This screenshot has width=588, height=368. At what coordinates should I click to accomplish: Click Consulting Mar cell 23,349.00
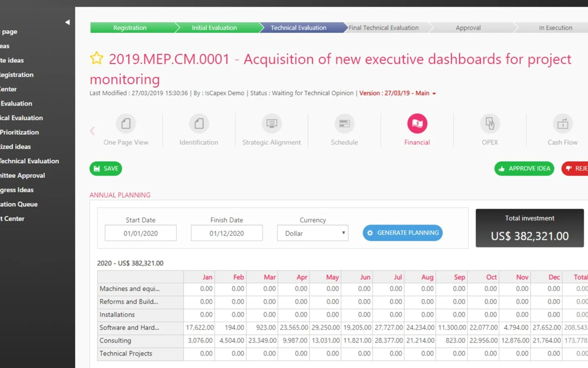pyautogui.click(x=262, y=340)
